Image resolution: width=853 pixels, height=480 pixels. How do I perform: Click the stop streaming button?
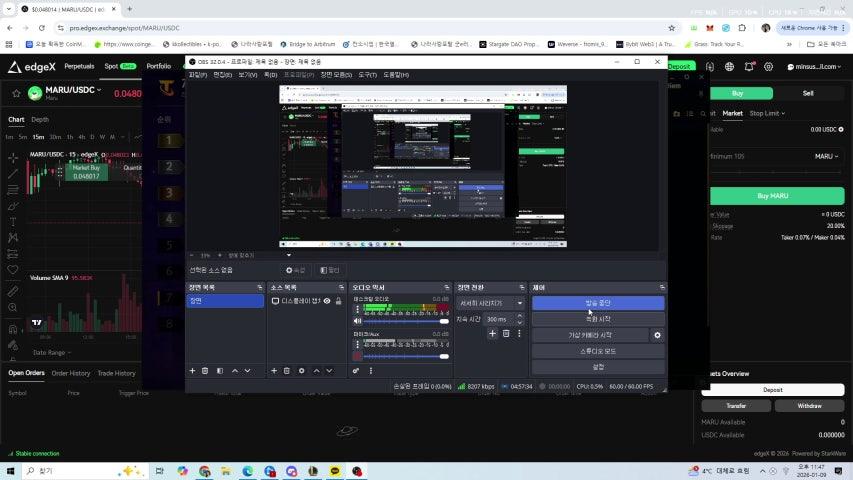[597, 303]
